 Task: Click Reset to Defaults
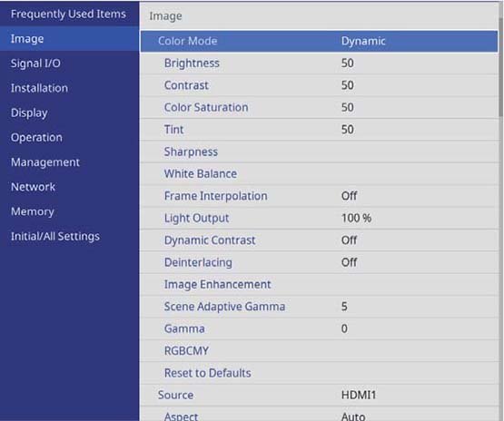point(319,373)
